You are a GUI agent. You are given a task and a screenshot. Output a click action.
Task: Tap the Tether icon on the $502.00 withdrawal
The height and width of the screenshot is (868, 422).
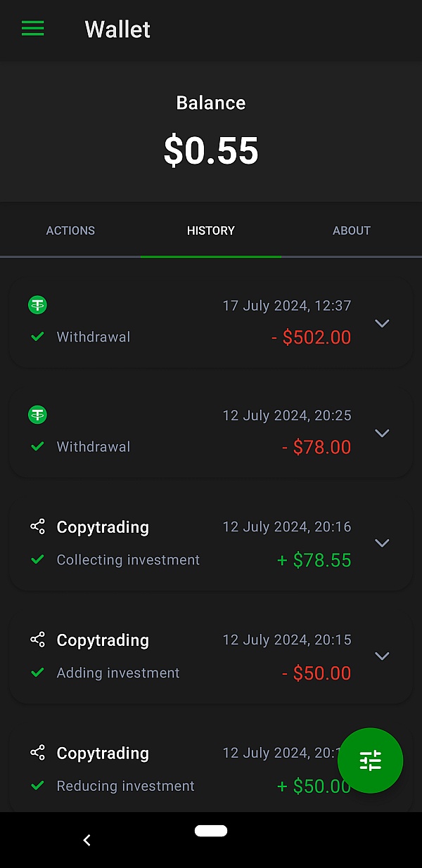click(x=37, y=305)
